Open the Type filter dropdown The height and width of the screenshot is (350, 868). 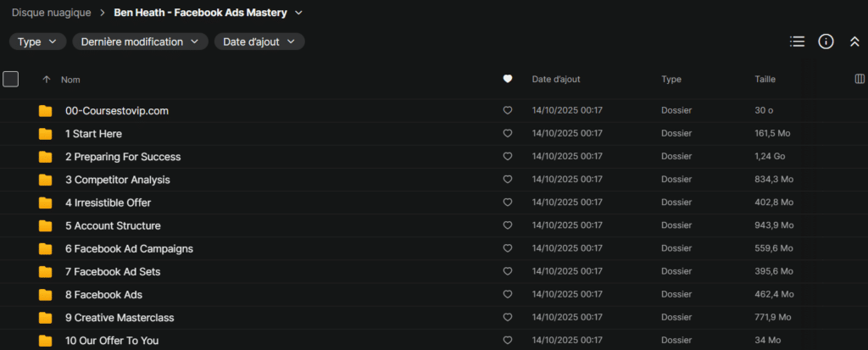[37, 42]
